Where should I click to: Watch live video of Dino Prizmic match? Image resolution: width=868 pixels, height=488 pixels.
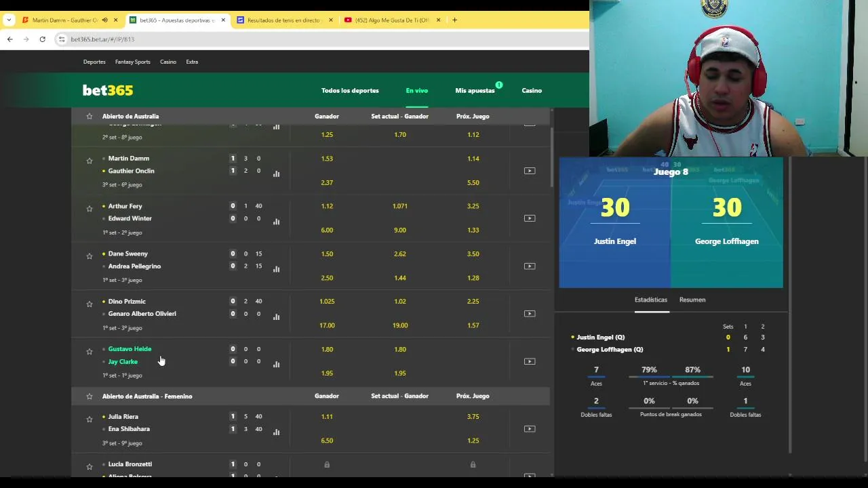pos(530,313)
